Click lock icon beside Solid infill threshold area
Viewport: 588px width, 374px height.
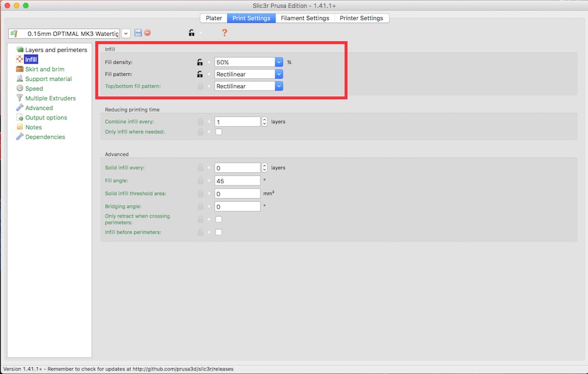click(x=201, y=193)
